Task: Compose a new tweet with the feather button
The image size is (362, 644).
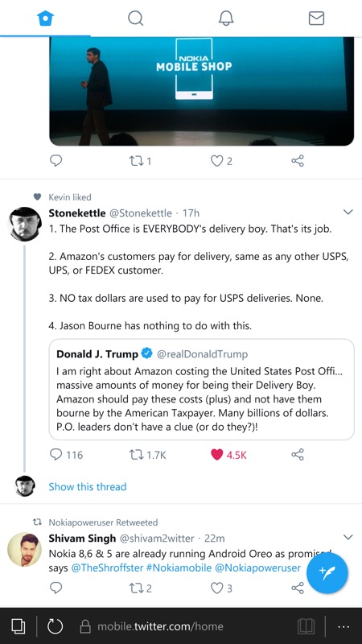Action: [x=327, y=573]
